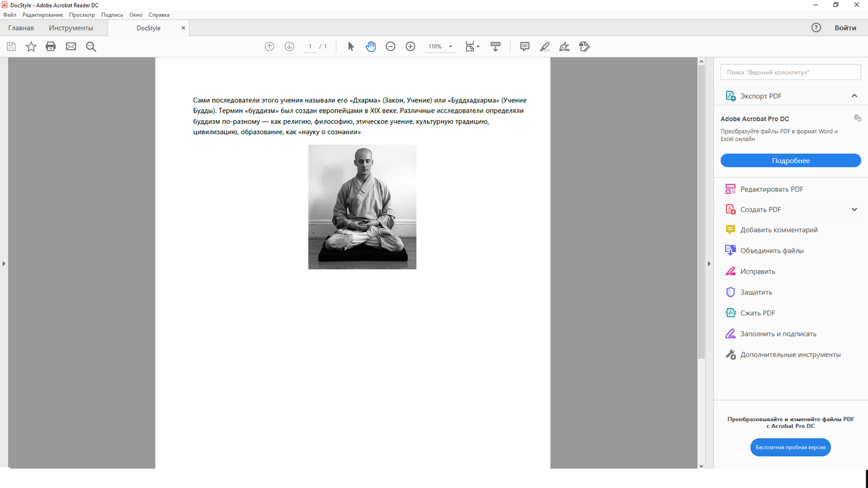868x488 pixels.
Task: Zoom in with the plus circle
Action: click(410, 47)
